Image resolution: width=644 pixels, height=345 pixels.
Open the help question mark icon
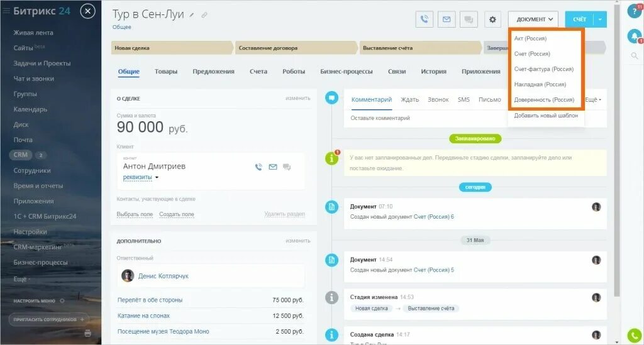(x=635, y=11)
